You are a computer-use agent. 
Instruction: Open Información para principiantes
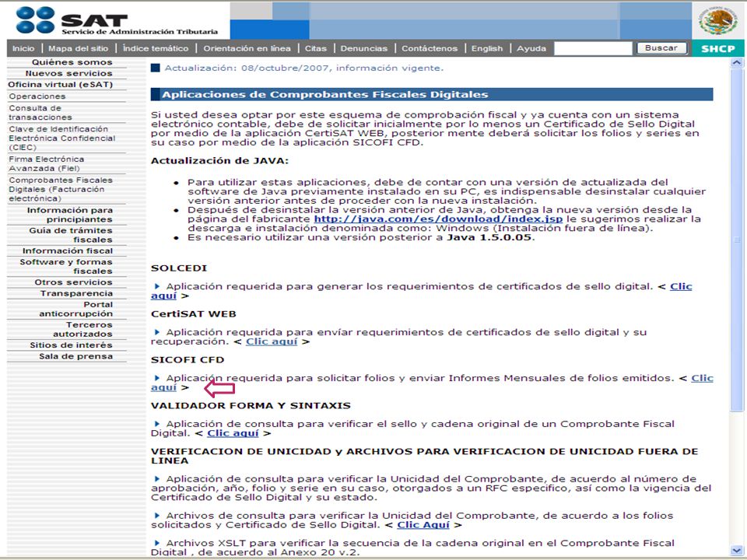click(69, 215)
